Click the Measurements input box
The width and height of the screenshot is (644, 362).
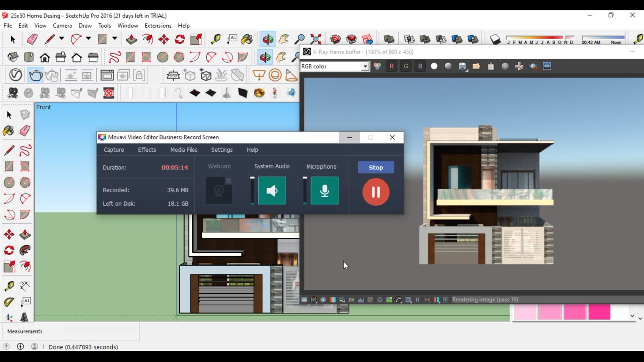93,331
